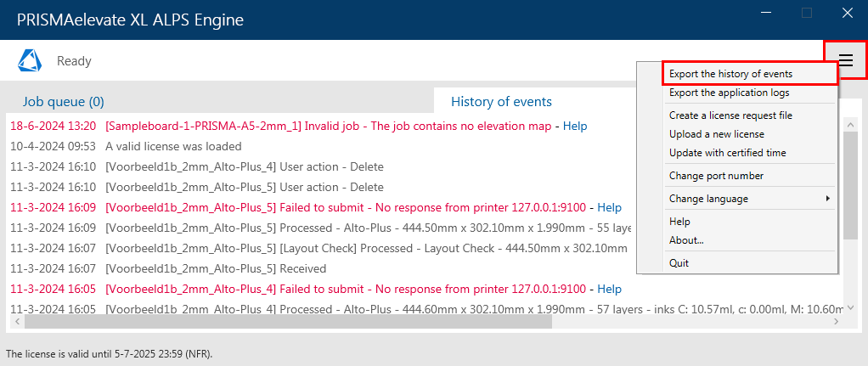Open the About... menu entry
This screenshot has height=366, width=868.
[750, 239]
